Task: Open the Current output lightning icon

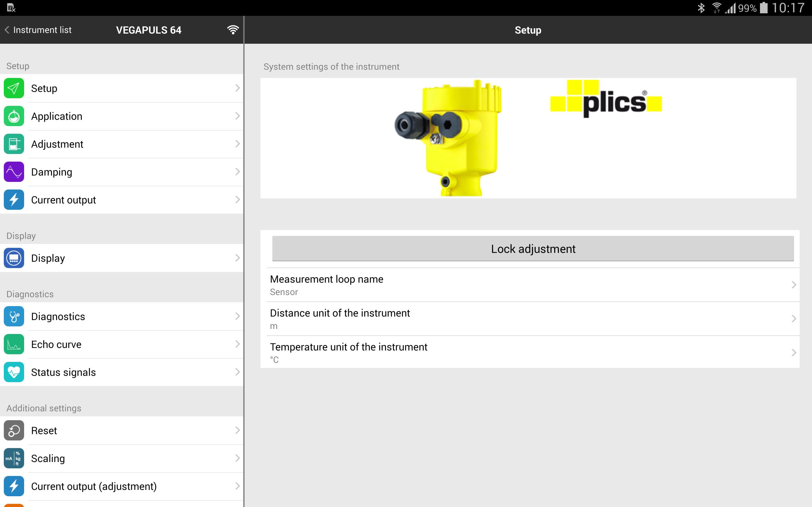Action: coord(14,200)
